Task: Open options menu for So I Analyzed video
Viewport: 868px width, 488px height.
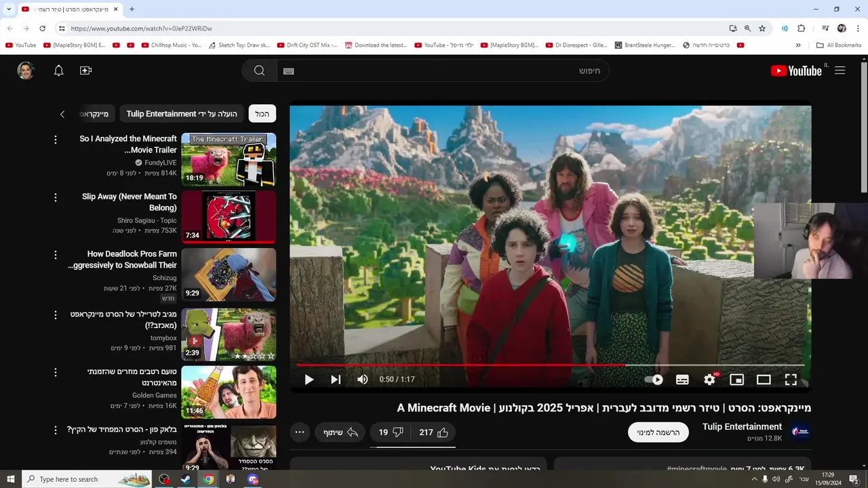Action: coord(56,140)
